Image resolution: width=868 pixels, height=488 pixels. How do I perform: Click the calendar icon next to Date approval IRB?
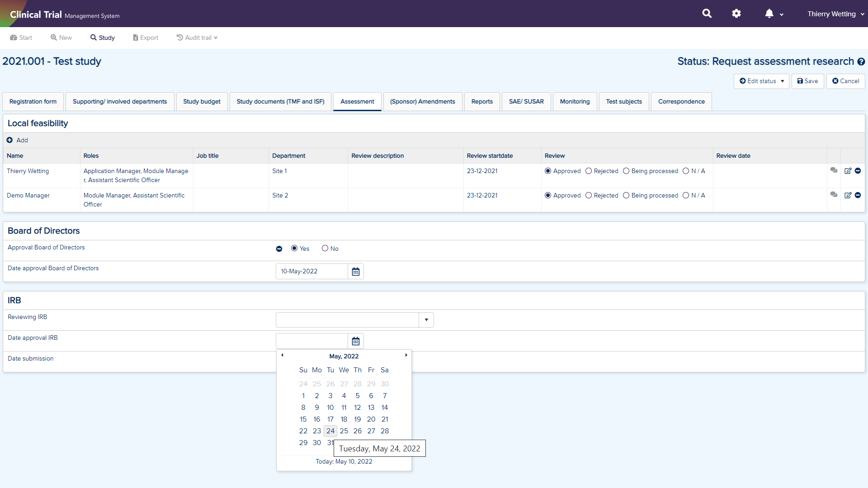pyautogui.click(x=355, y=341)
